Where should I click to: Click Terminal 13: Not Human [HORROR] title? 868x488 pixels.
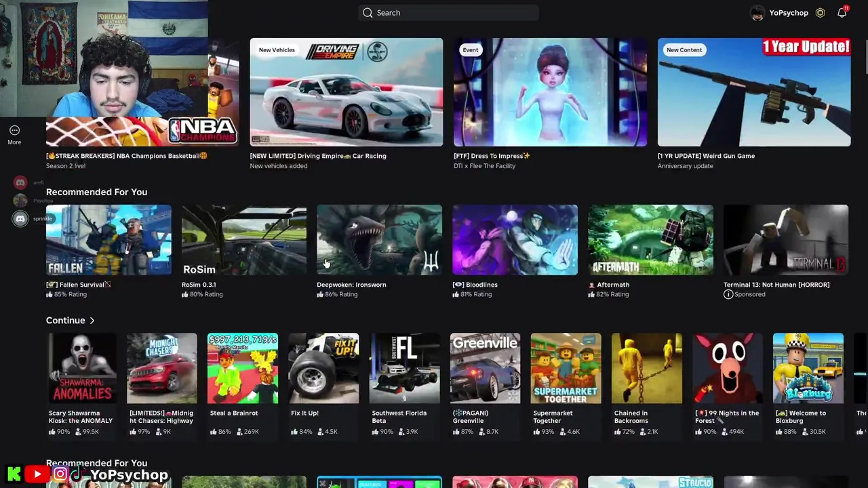[x=776, y=285]
